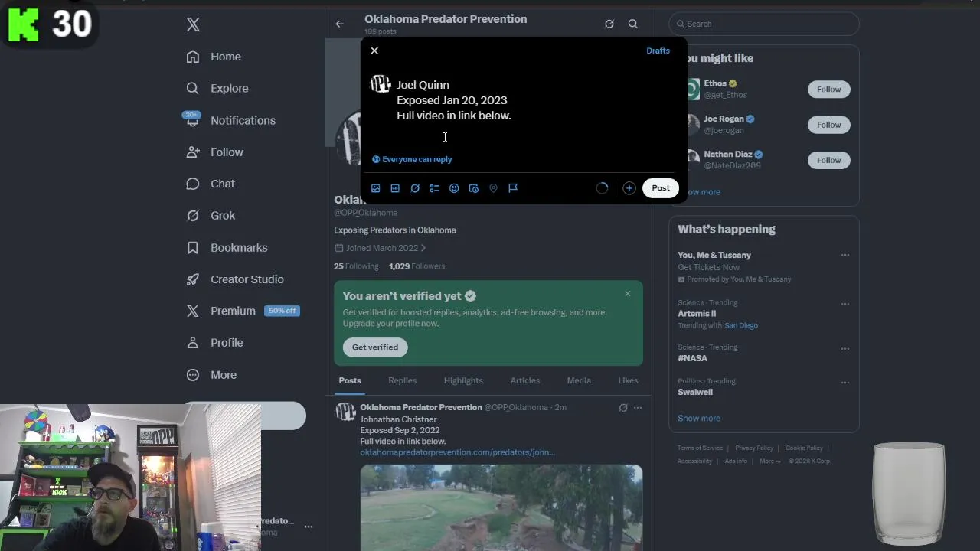The image size is (980, 551).
Task: Close the post composer dialog
Action: pos(374,51)
